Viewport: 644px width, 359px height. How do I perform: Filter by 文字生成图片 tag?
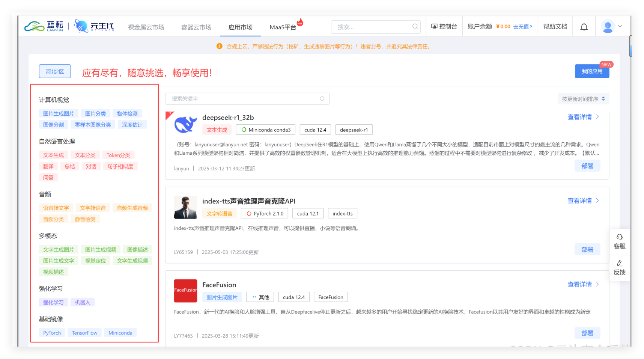click(x=59, y=250)
